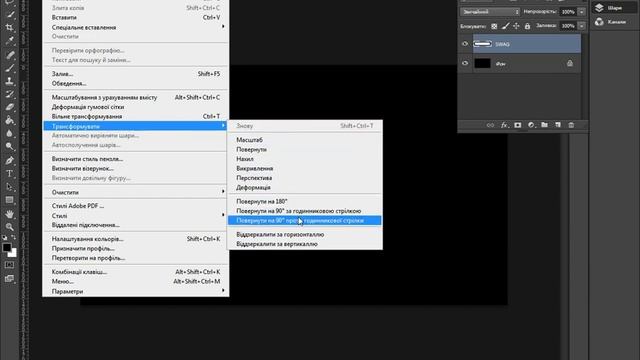Toggle lock image pixels
Image resolution: width=640 pixels, height=360 pixels.
(x=505, y=26)
